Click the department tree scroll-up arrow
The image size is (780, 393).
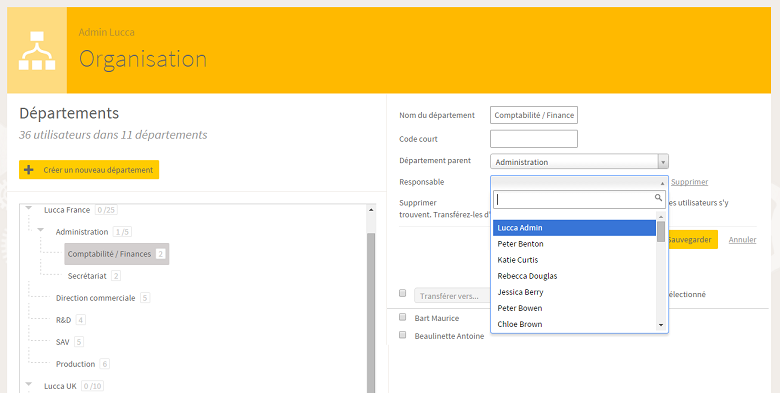[x=371, y=210]
